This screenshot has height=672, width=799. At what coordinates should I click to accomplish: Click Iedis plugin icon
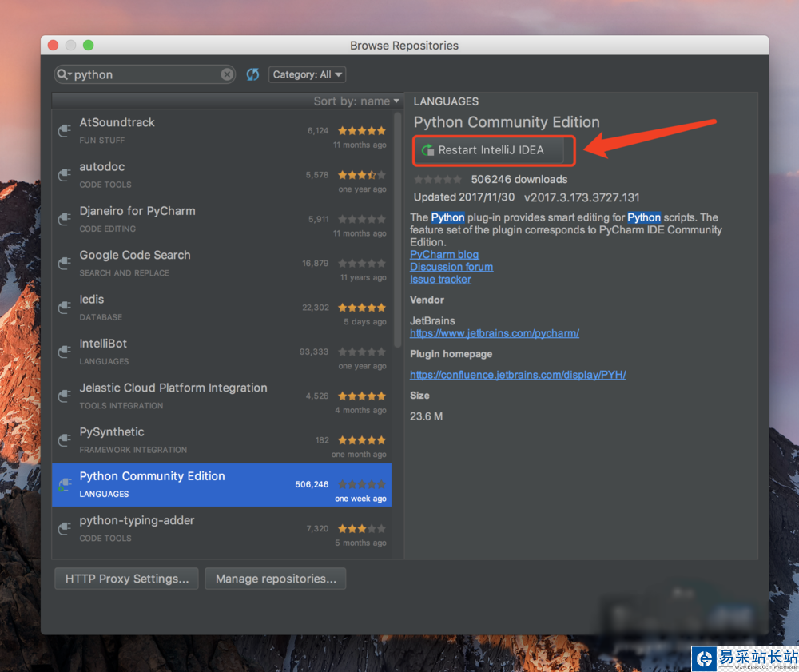click(65, 308)
